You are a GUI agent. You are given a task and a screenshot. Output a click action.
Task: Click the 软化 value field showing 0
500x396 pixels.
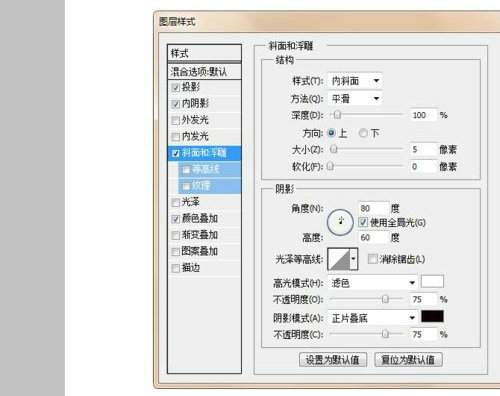[423, 166]
